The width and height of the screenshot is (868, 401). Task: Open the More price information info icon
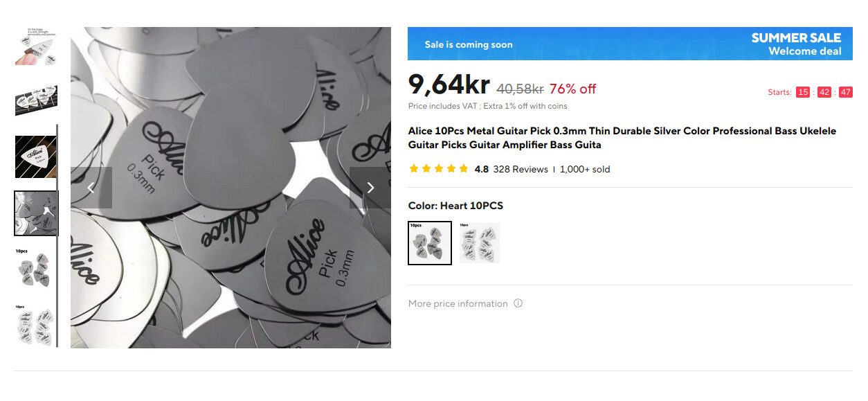tap(518, 303)
